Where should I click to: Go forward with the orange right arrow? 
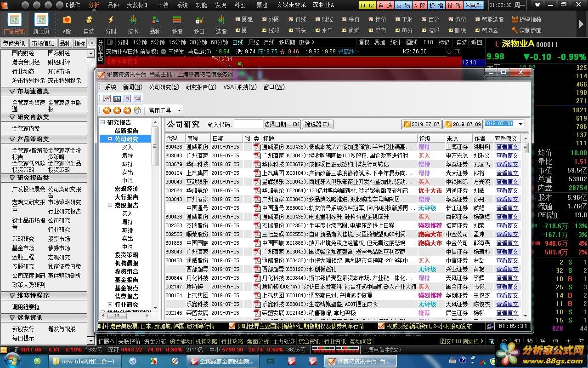(x=127, y=110)
